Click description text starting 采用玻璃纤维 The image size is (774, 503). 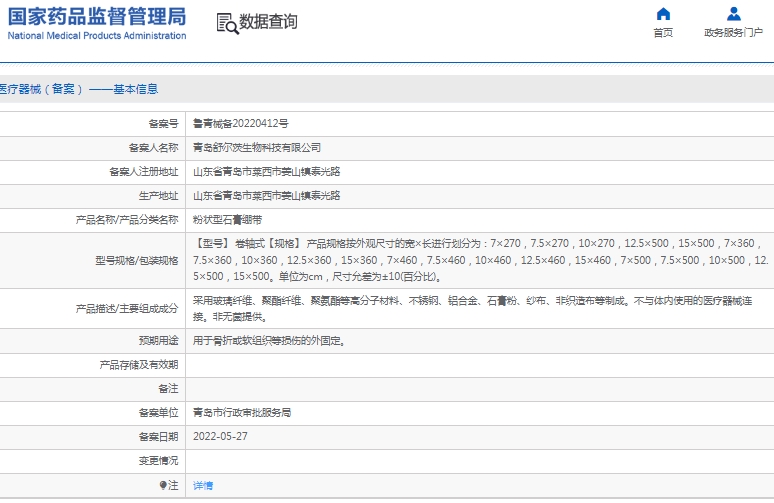pos(472,309)
